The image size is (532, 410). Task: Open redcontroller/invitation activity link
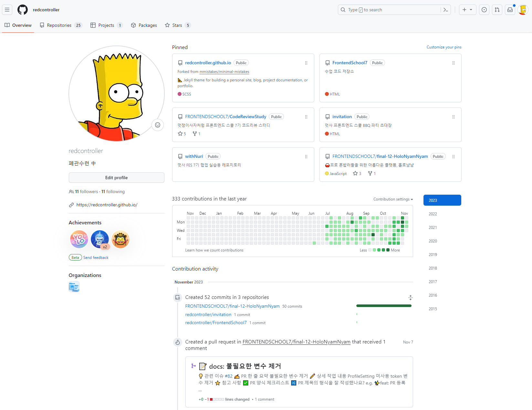(x=208, y=314)
